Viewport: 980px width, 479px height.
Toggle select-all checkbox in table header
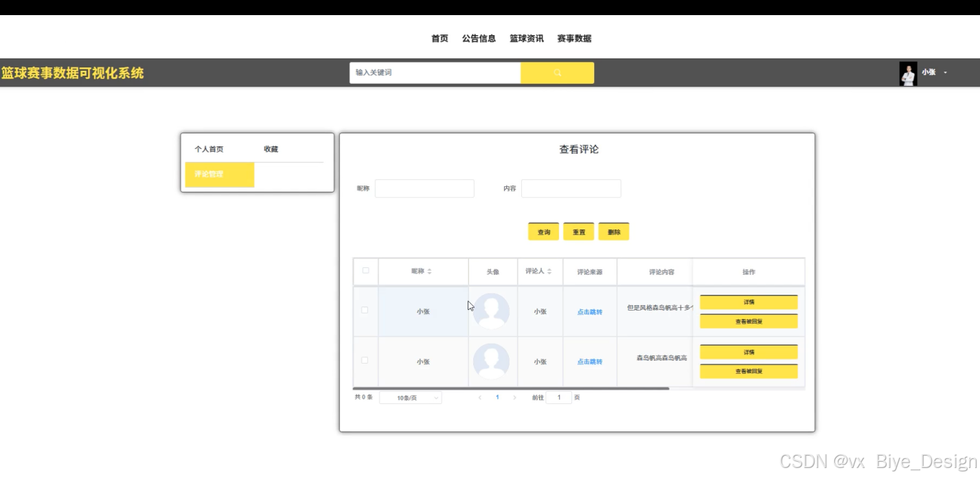[365, 271]
